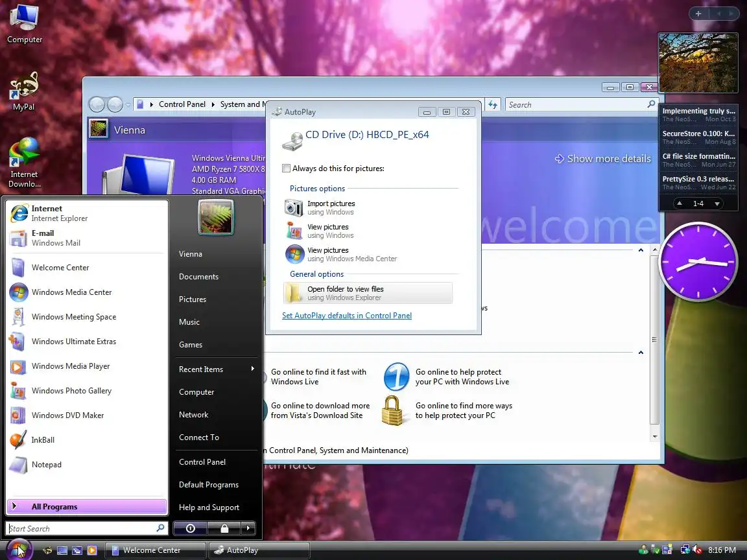Collapse the lower Welcome Center offers section
The width and height of the screenshot is (747, 560).
641,353
